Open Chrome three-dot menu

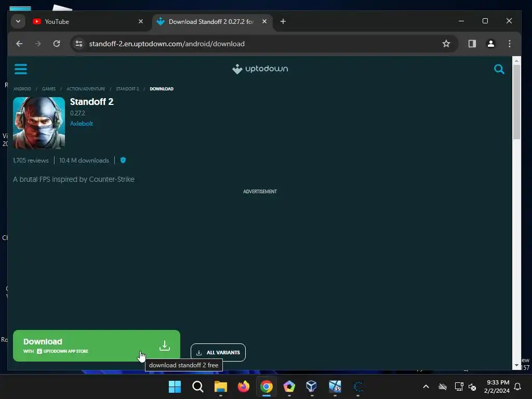509,44
